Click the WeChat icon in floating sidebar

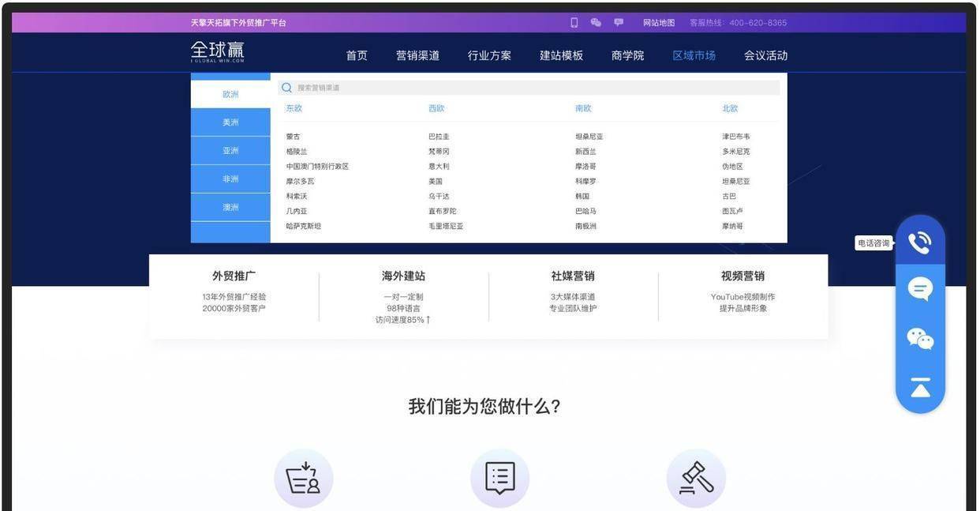tap(920, 339)
